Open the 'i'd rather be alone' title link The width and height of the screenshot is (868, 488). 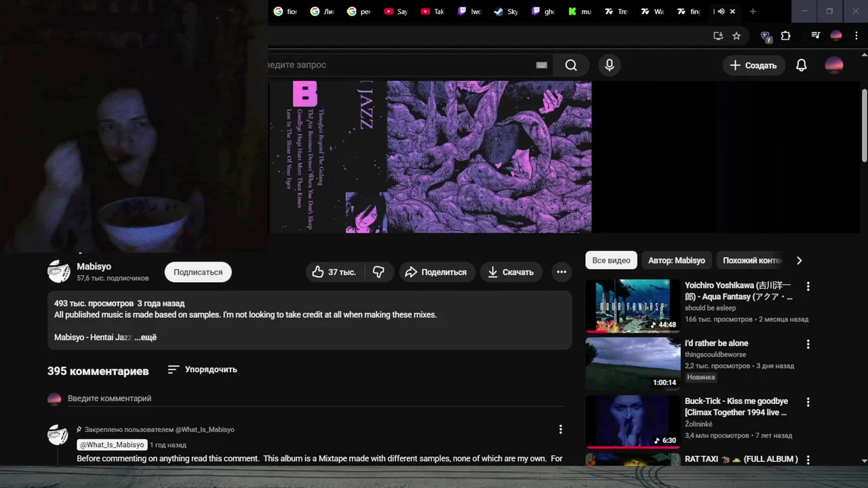[717, 344]
